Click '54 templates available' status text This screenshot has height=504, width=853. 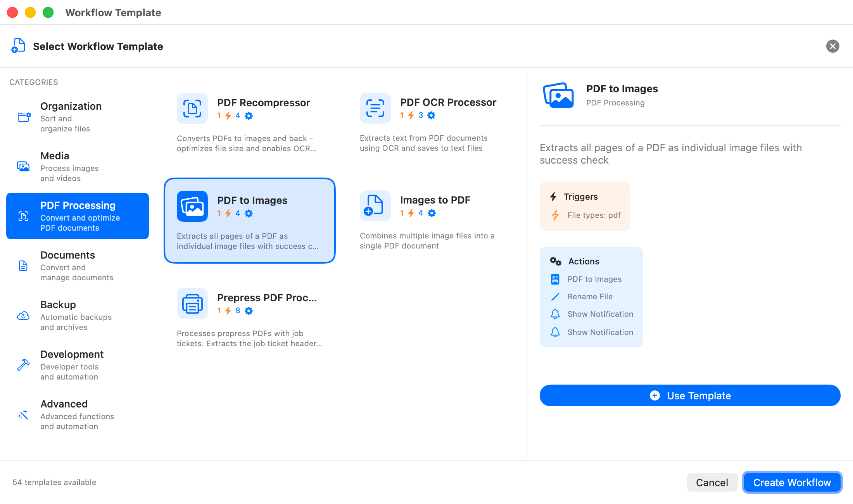54,482
